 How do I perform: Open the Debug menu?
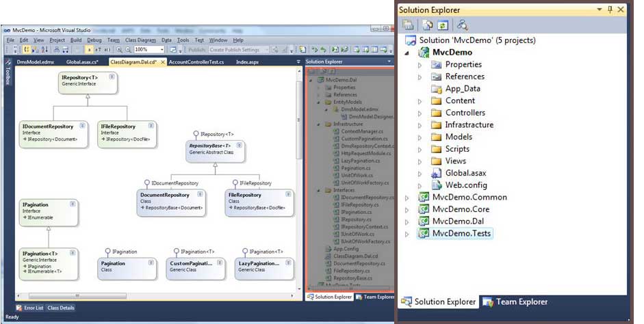[94, 40]
